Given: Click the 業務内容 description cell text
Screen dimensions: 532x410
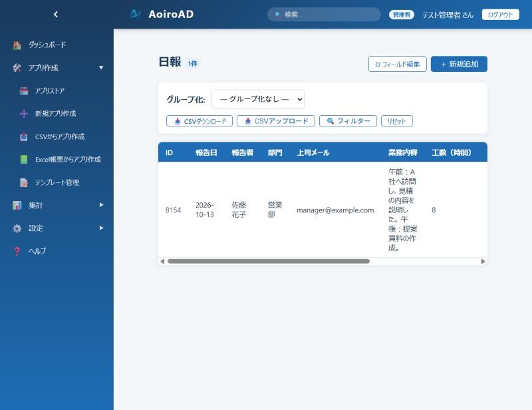Looking at the screenshot, I should (403, 210).
